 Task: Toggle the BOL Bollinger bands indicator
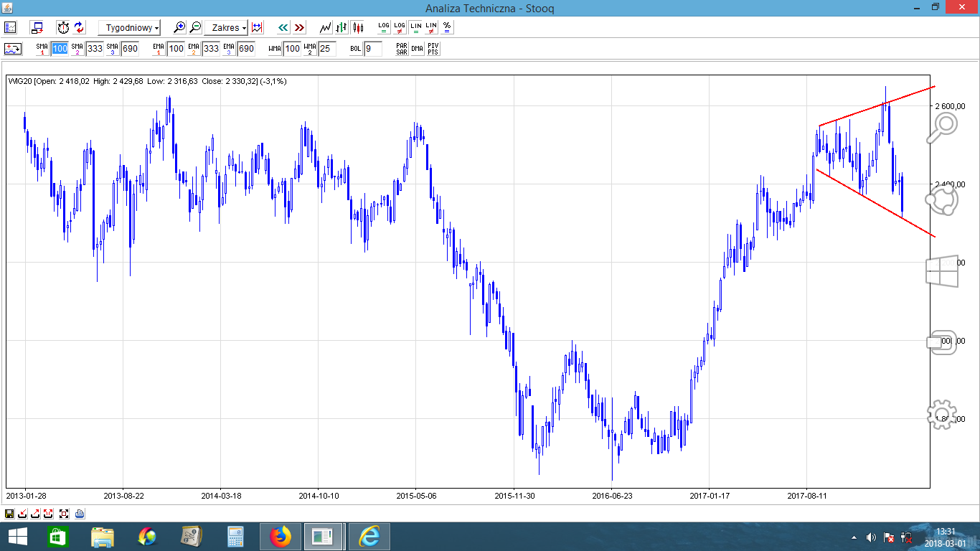pos(356,49)
